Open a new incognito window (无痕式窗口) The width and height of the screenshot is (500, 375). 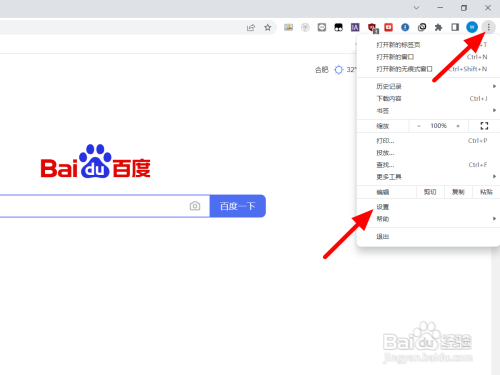click(428, 69)
